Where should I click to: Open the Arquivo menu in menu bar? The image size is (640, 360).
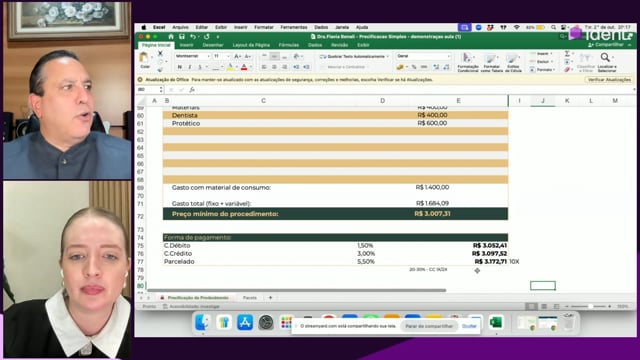click(x=180, y=27)
